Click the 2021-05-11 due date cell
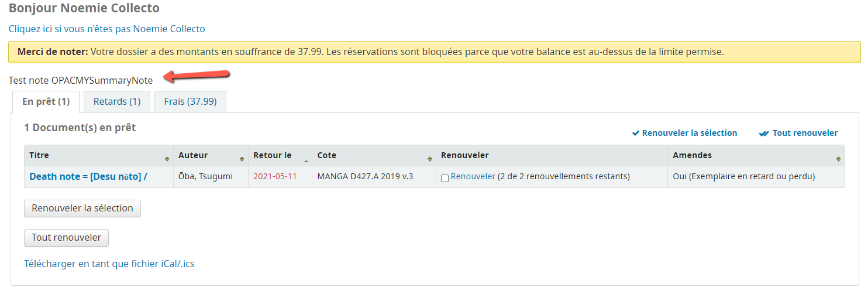 point(275,176)
